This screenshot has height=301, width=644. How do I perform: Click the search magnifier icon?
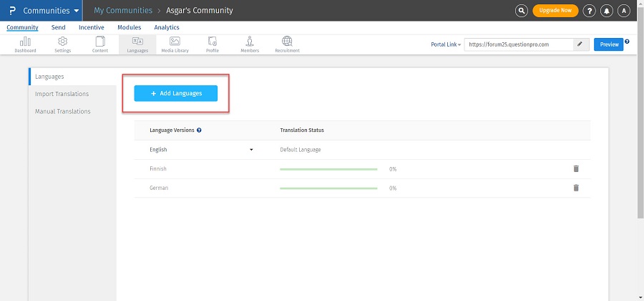click(x=522, y=11)
